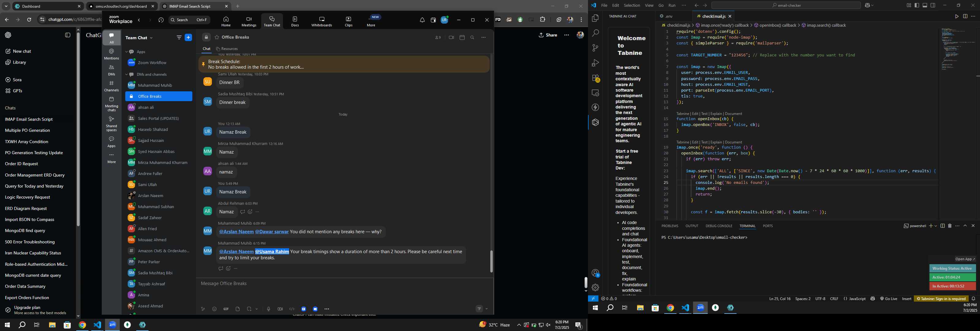Open New Team Chat plus button
Screen dimensions: 980x331
point(188,37)
